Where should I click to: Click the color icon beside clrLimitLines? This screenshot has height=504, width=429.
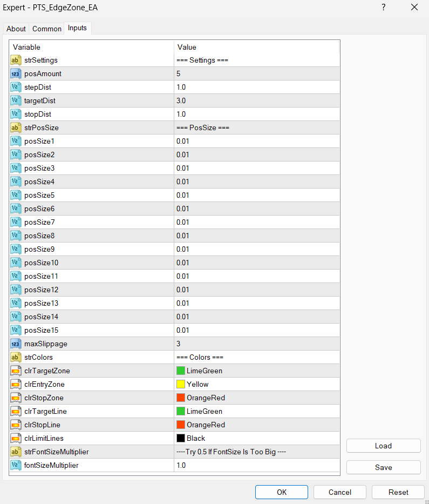click(x=16, y=438)
